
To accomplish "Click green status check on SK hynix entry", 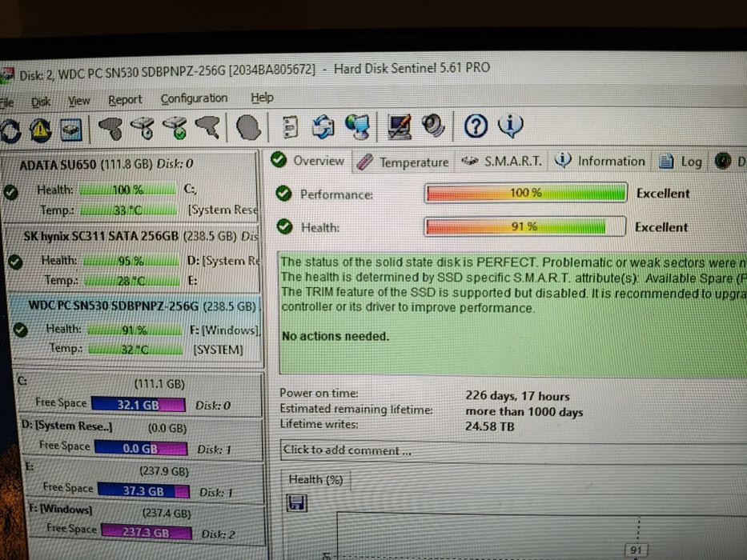I will (15, 262).
